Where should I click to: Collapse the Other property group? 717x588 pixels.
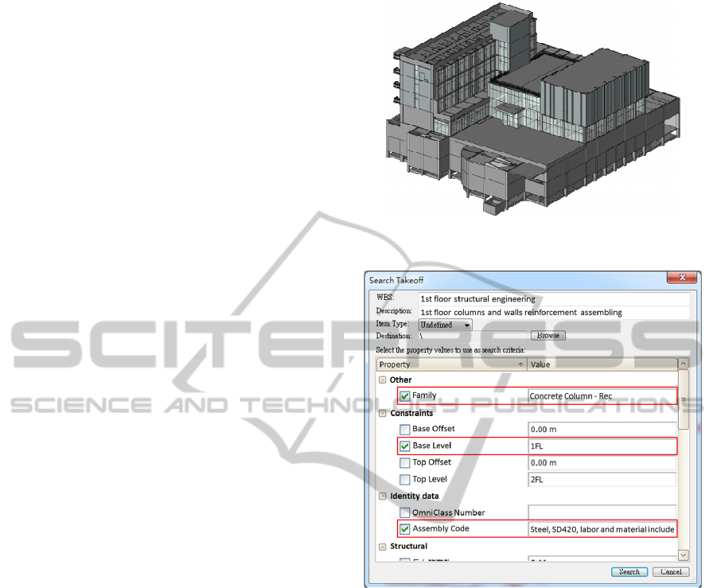click(x=383, y=380)
